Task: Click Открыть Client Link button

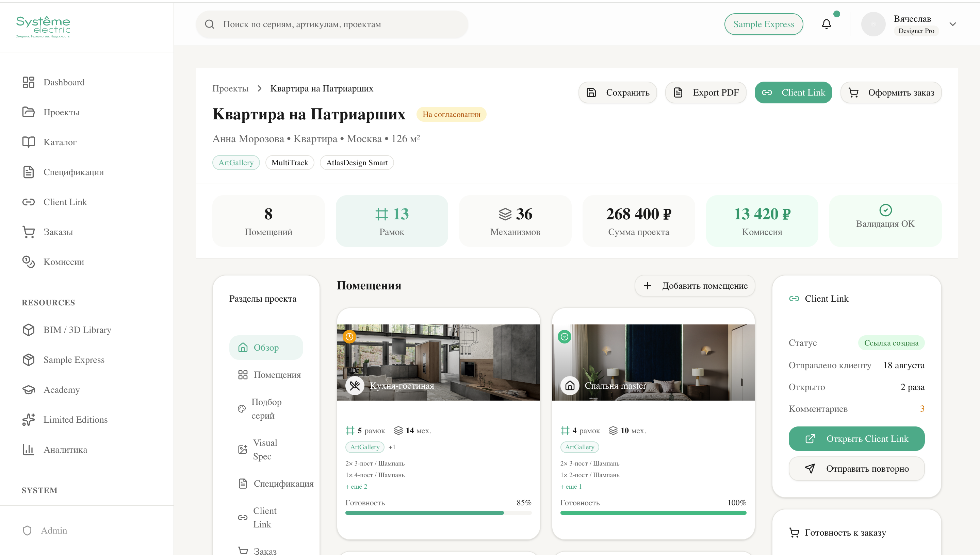Action: tap(856, 439)
